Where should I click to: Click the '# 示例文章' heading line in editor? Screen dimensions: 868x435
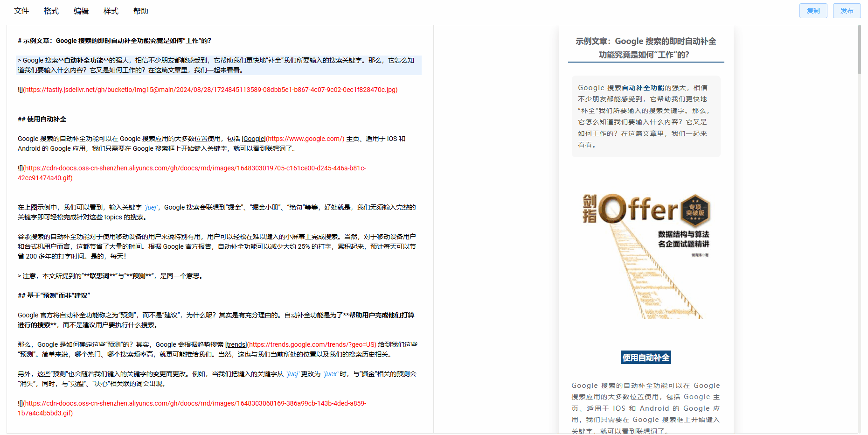click(114, 41)
